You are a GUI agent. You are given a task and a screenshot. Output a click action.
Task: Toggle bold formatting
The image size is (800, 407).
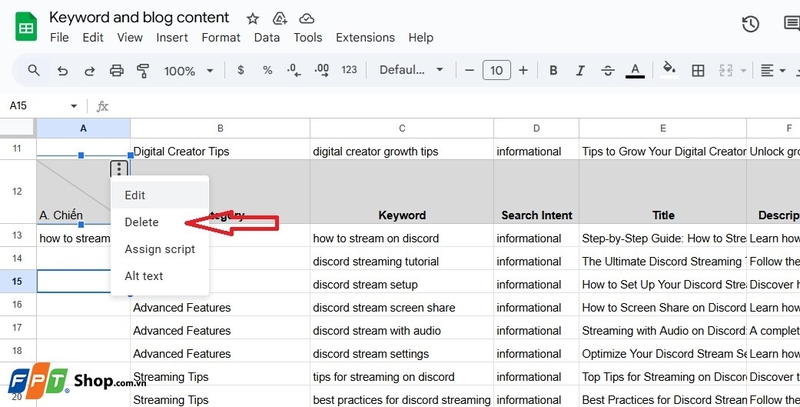(553, 70)
